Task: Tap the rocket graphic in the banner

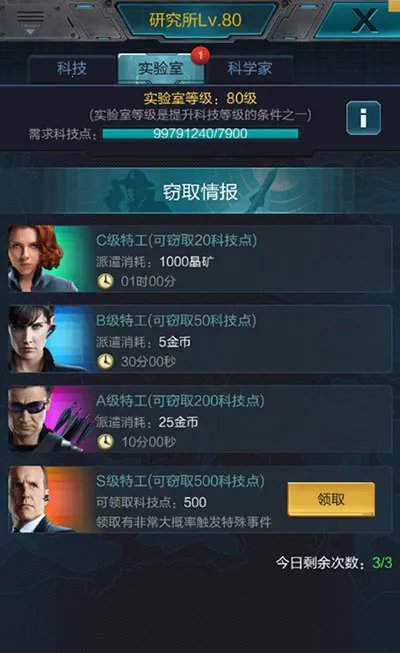Action: [x=263, y=189]
